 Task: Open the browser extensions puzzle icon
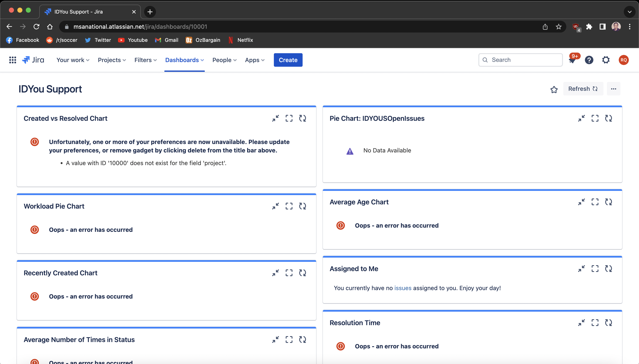point(589,27)
